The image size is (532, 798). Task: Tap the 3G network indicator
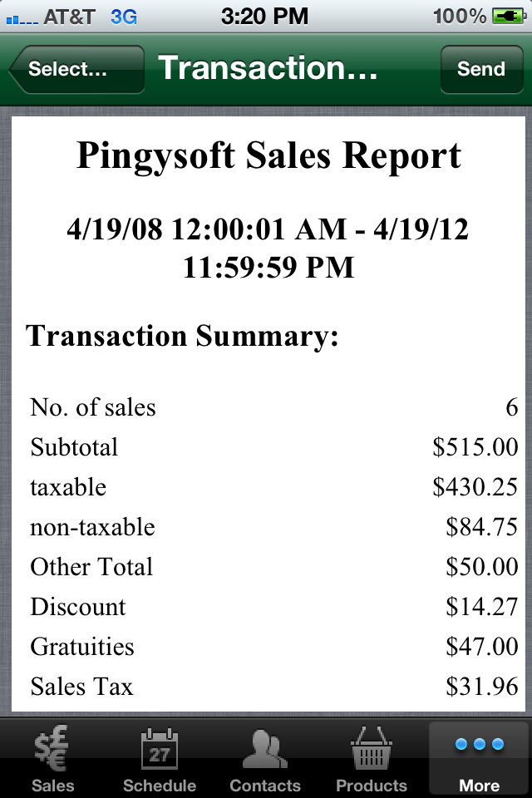[x=124, y=17]
